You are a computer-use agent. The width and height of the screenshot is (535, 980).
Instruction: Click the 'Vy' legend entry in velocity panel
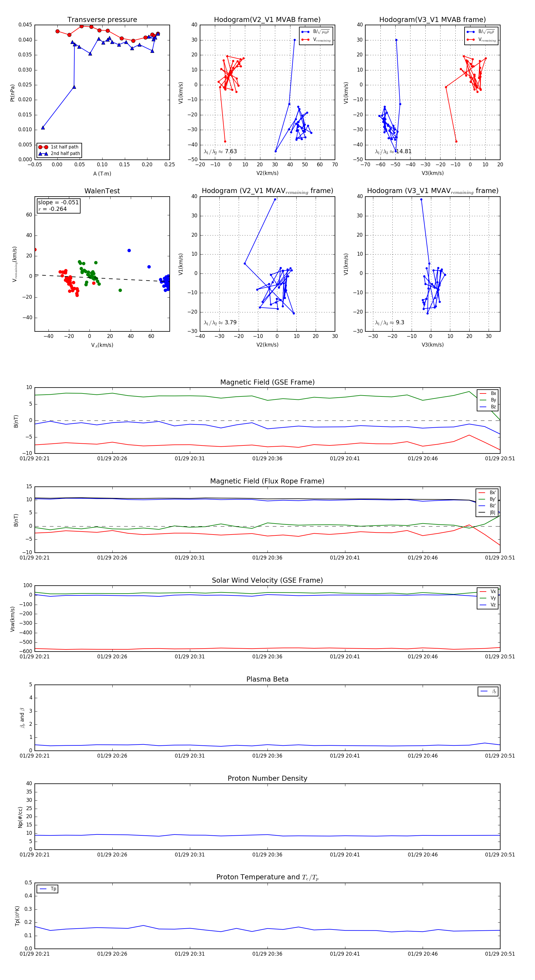point(488,598)
